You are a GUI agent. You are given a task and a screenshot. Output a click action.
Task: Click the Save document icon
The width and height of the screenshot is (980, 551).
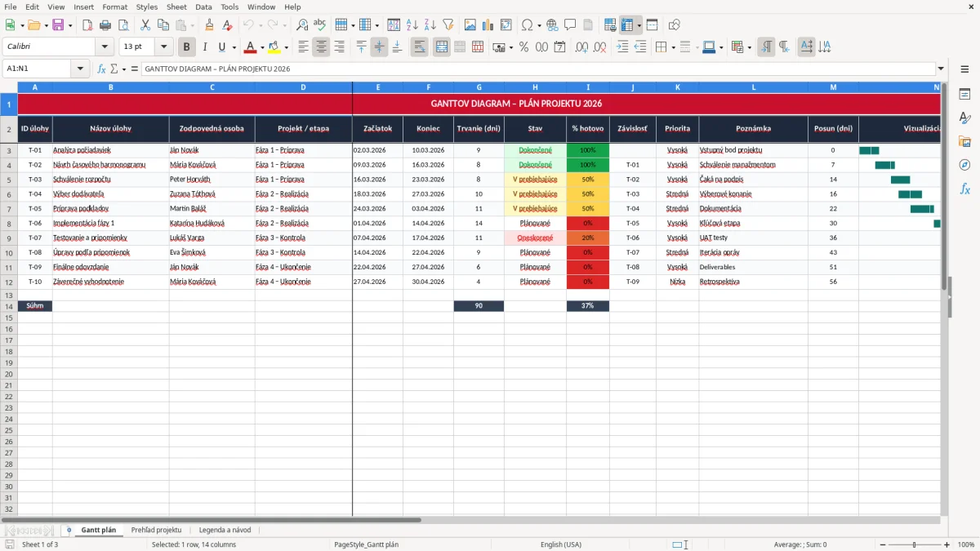(x=57, y=25)
